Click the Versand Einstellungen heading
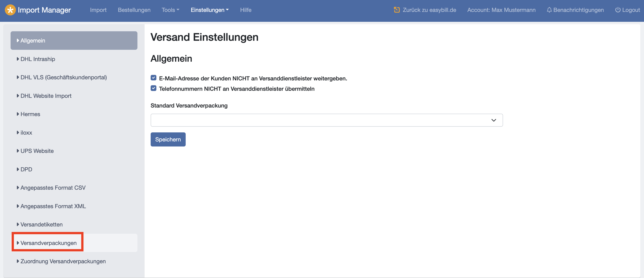 [204, 37]
